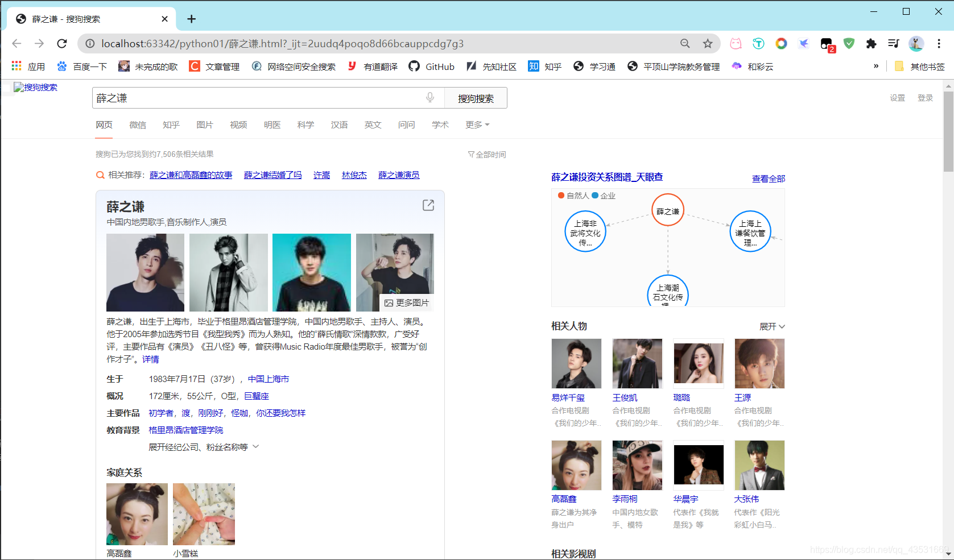Expand the 更多 search category dropdown
The height and width of the screenshot is (560, 954).
(477, 125)
